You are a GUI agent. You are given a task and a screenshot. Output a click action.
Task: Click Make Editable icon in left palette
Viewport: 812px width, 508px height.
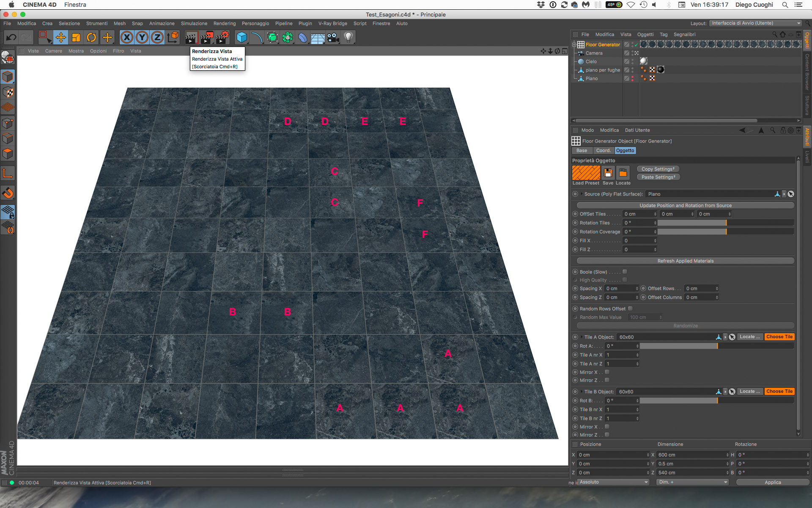8,57
